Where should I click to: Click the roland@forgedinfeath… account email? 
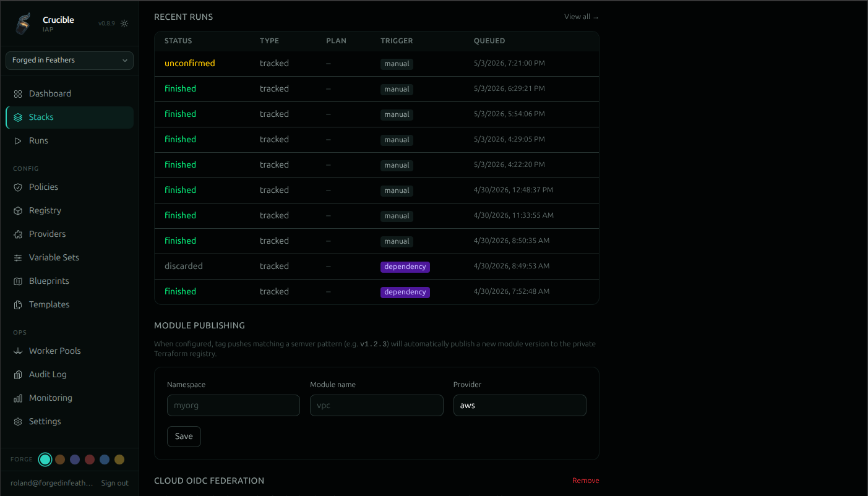point(52,483)
